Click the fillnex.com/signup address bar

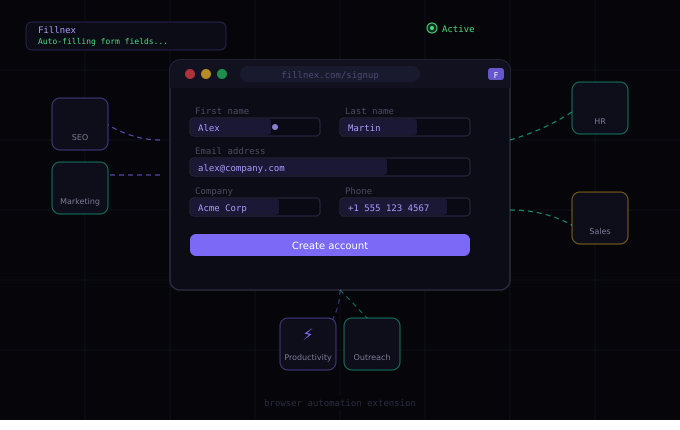[x=330, y=75]
